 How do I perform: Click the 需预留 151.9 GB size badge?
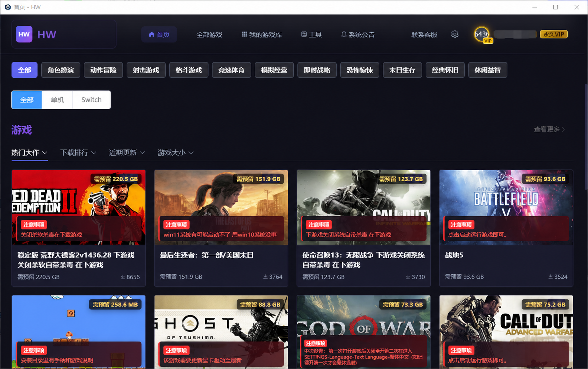(258, 179)
